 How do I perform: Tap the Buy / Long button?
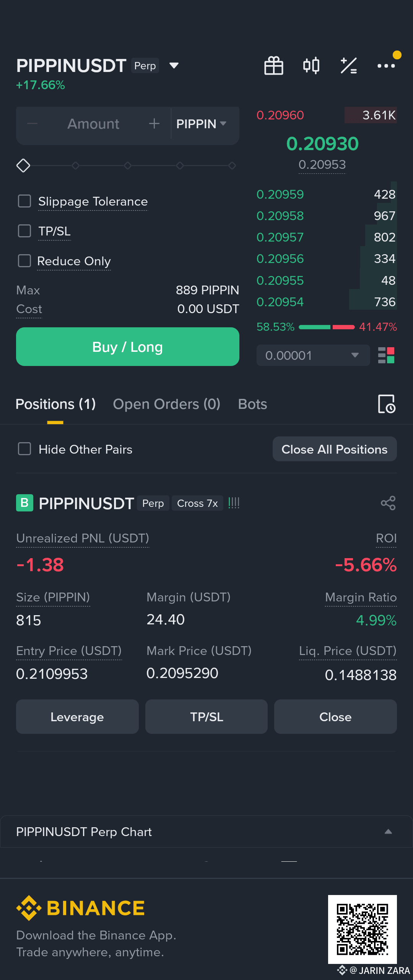pyautogui.click(x=128, y=347)
